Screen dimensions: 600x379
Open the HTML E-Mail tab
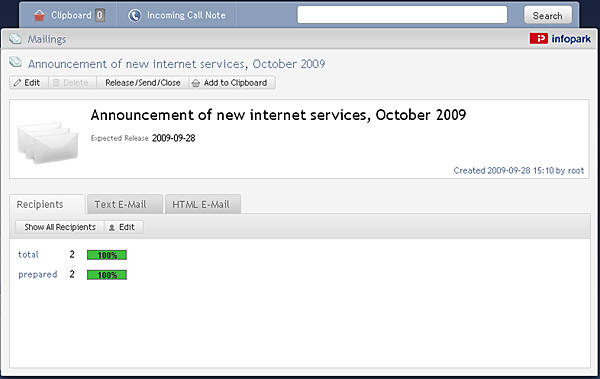coord(203,204)
